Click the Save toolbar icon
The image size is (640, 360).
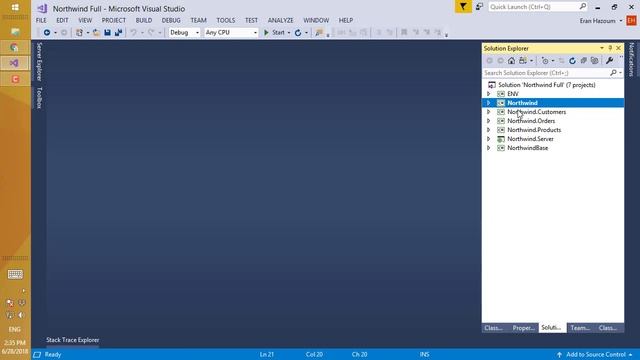(x=107, y=33)
